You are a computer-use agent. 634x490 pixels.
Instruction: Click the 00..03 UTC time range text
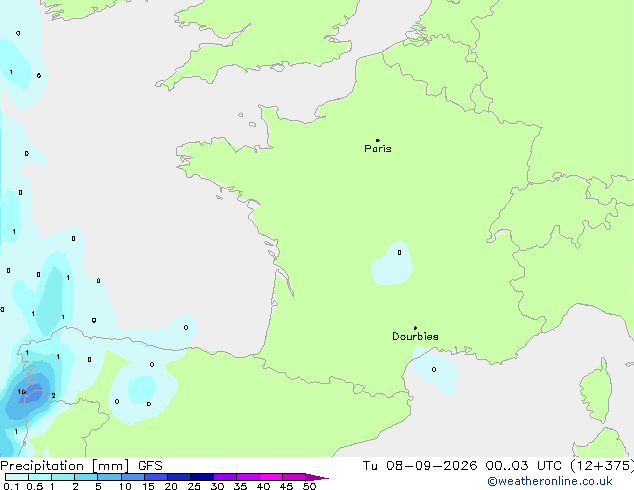[x=523, y=466]
